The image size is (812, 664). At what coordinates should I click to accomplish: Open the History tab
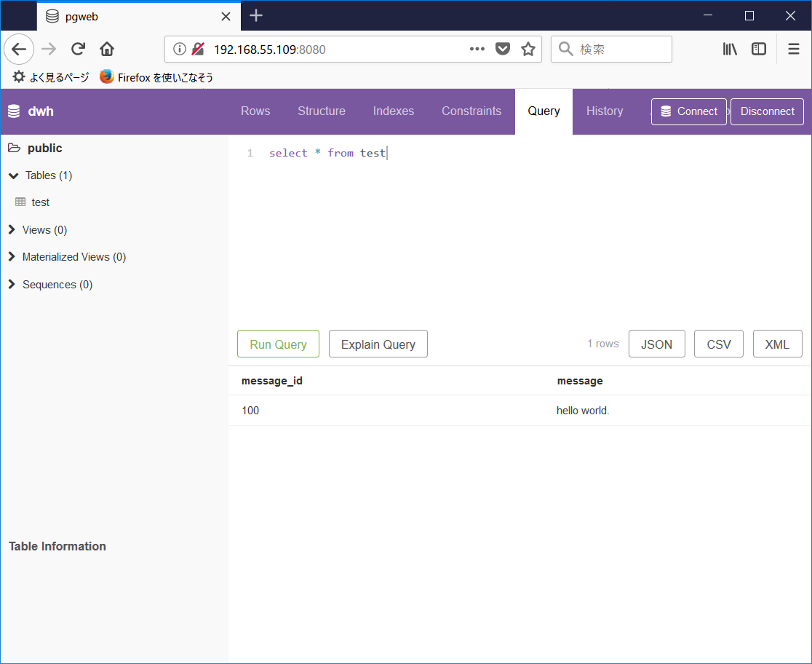tap(604, 111)
